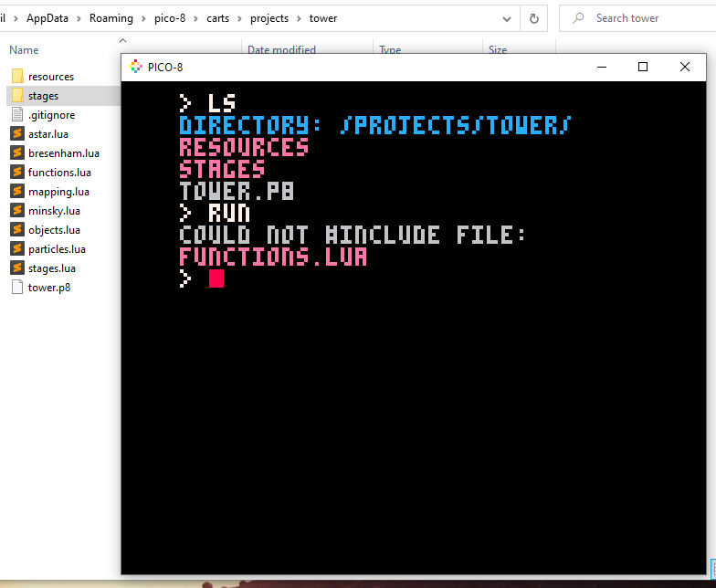Go to the AppData breadcrumb folder
Viewport: 716px width, 588px height.
click(47, 18)
